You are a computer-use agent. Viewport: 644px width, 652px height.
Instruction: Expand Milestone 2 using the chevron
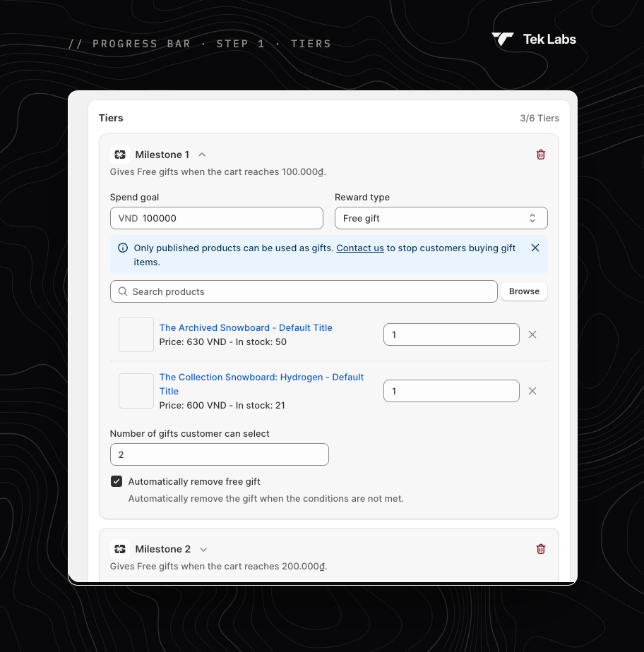203,550
